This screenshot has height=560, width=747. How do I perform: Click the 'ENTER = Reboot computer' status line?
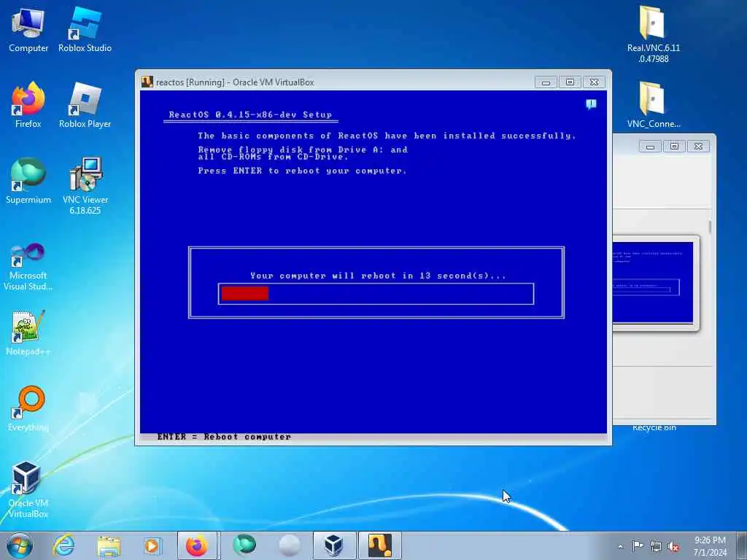coord(224,437)
